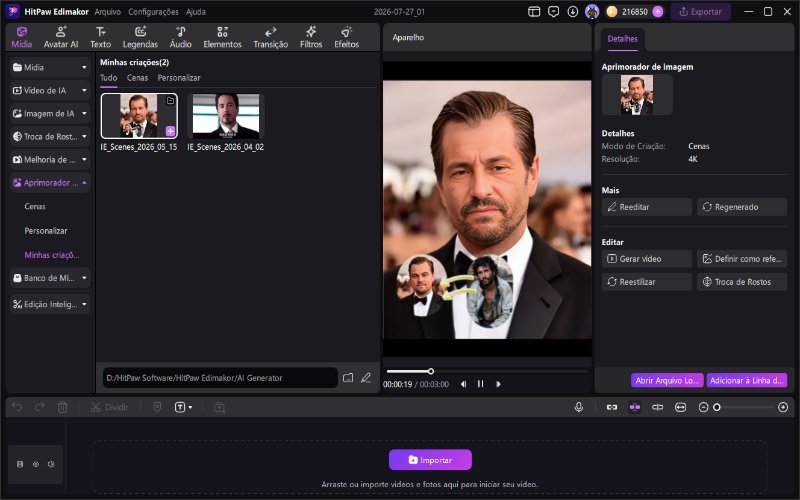This screenshot has width=800, height=500.
Task: Click the Reeditar button
Action: click(x=646, y=207)
